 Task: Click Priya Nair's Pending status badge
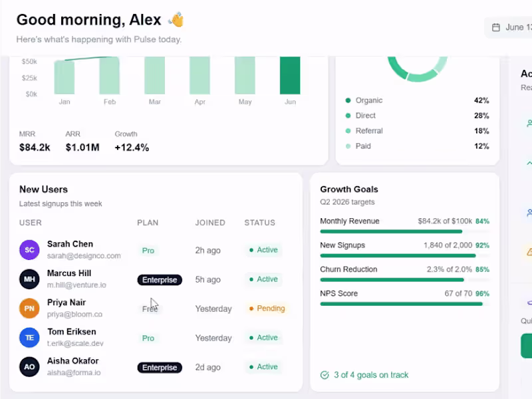pos(267,309)
